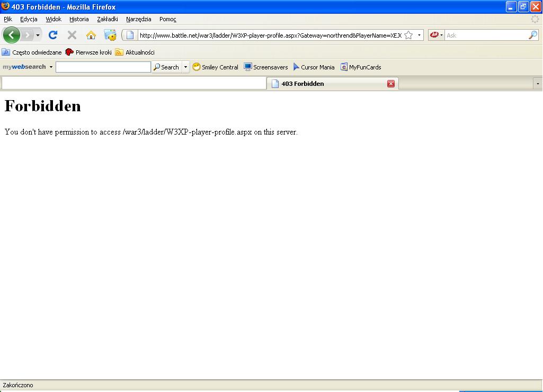Go to the home page icon
The height and width of the screenshot is (392, 543).
point(91,35)
